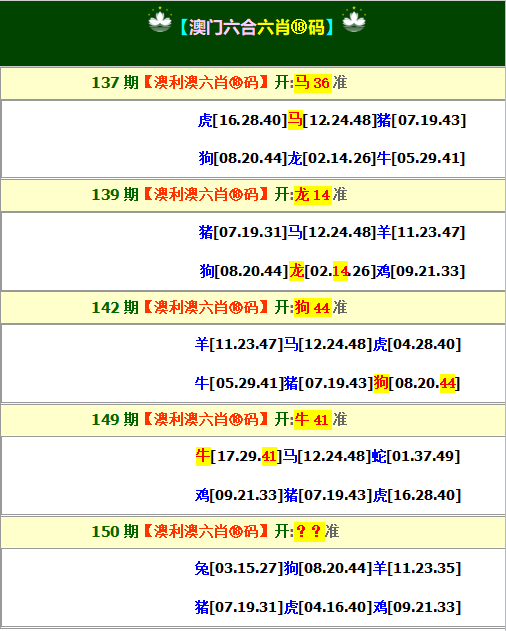Click the highlighted 牛 41 result

[x=313, y=420]
